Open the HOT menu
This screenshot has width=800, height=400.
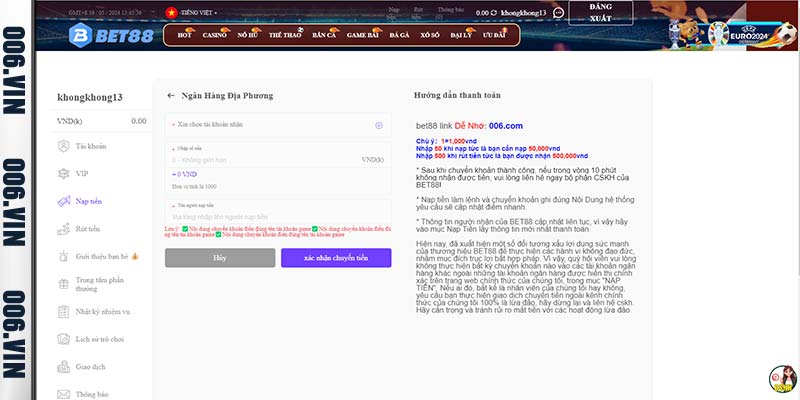point(185,35)
